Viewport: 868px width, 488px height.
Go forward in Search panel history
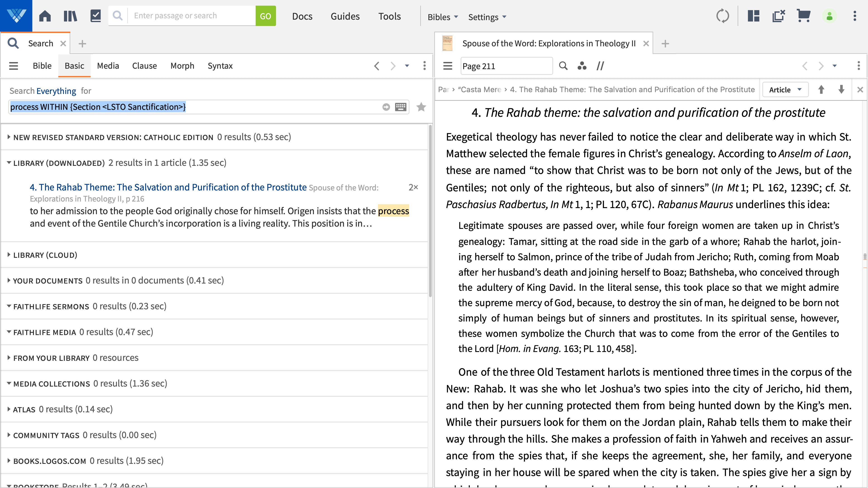pos(393,66)
